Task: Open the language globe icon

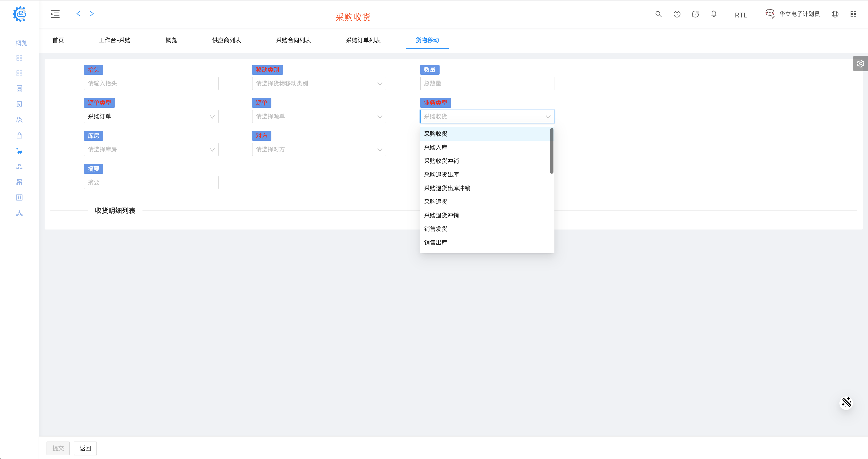Action: tap(835, 14)
